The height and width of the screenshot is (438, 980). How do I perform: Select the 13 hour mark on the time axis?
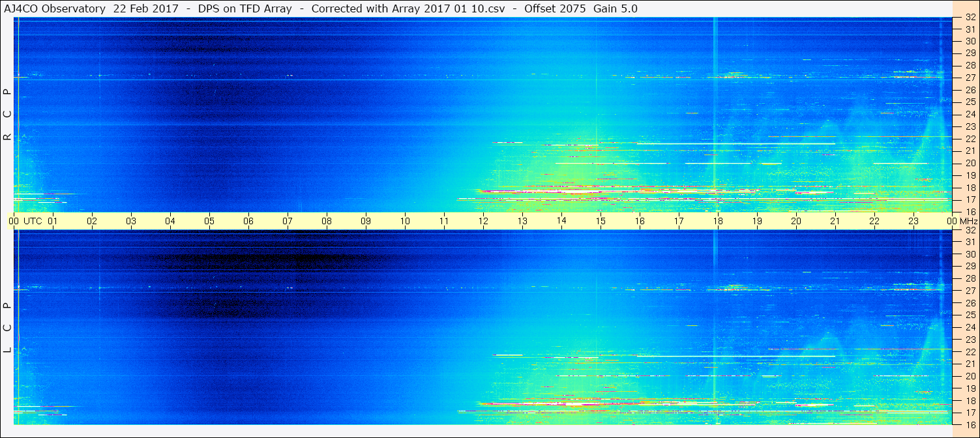click(x=522, y=221)
